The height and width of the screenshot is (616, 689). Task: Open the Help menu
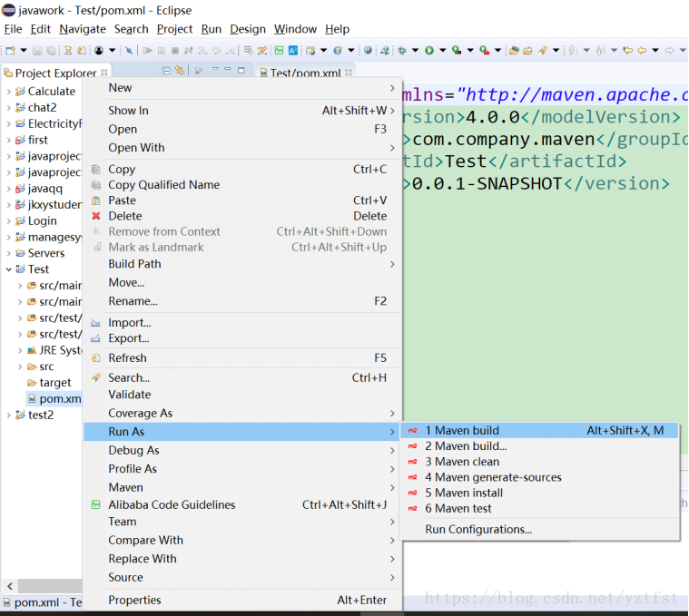(337, 29)
